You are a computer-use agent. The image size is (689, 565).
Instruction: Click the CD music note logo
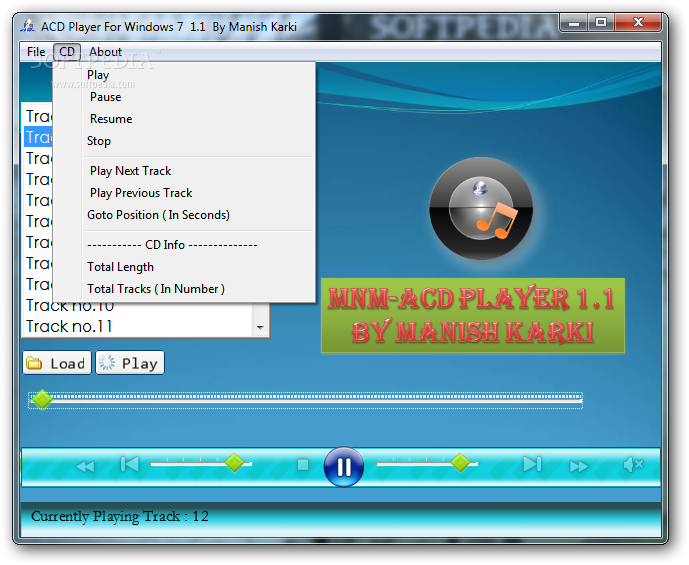(x=481, y=208)
